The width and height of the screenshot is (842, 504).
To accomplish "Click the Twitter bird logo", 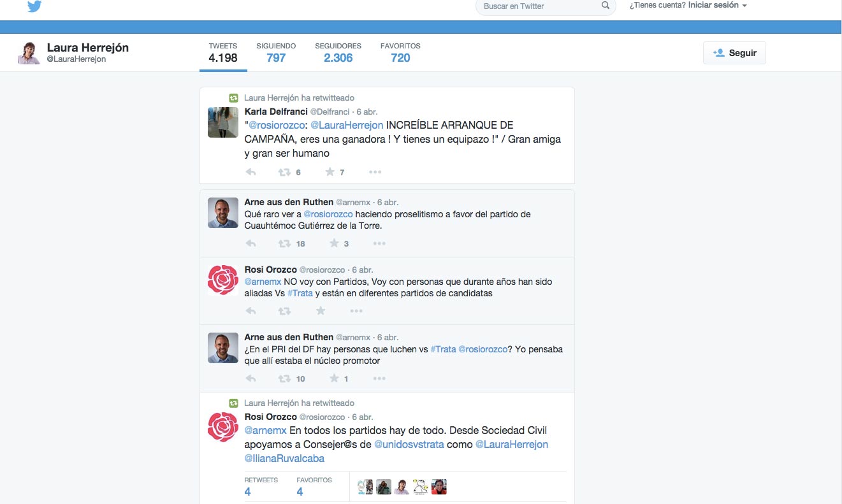I will pos(34,6).
